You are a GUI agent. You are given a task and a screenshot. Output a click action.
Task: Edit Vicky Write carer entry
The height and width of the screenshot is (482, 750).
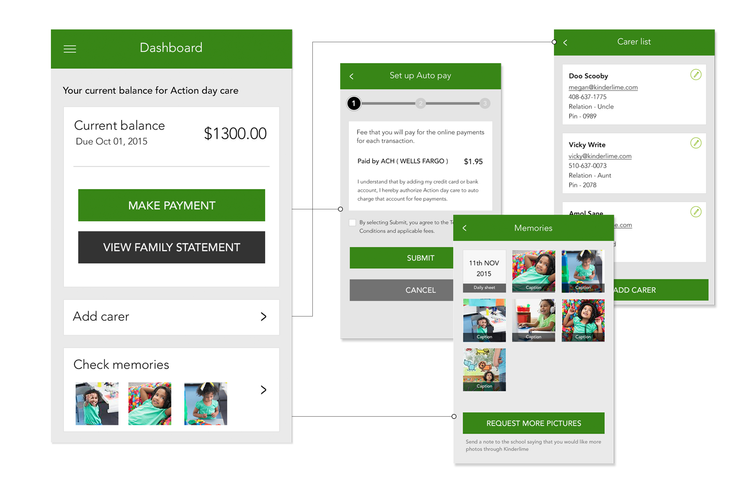click(696, 143)
